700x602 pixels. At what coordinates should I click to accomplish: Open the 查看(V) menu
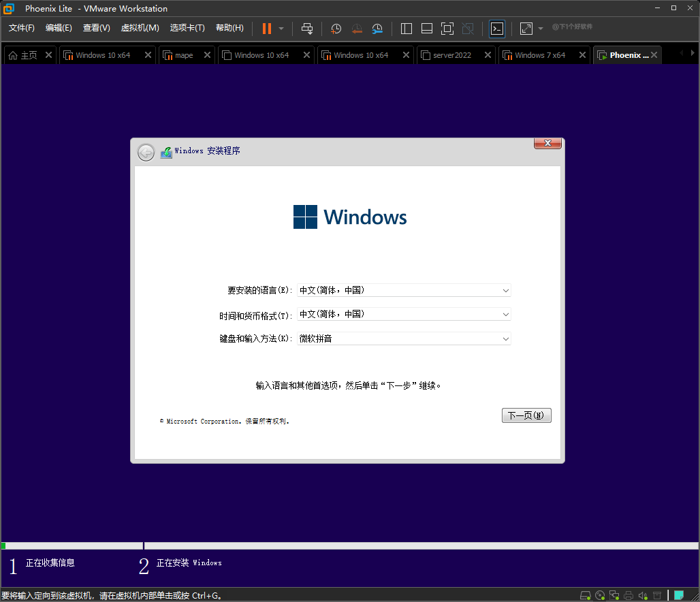pos(97,28)
